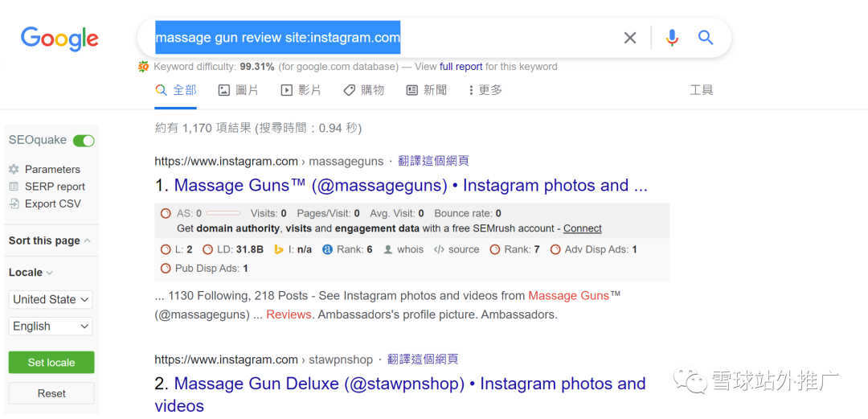868x419 pixels.
Task: Click the Parameters gear icon
Action: [x=14, y=169]
